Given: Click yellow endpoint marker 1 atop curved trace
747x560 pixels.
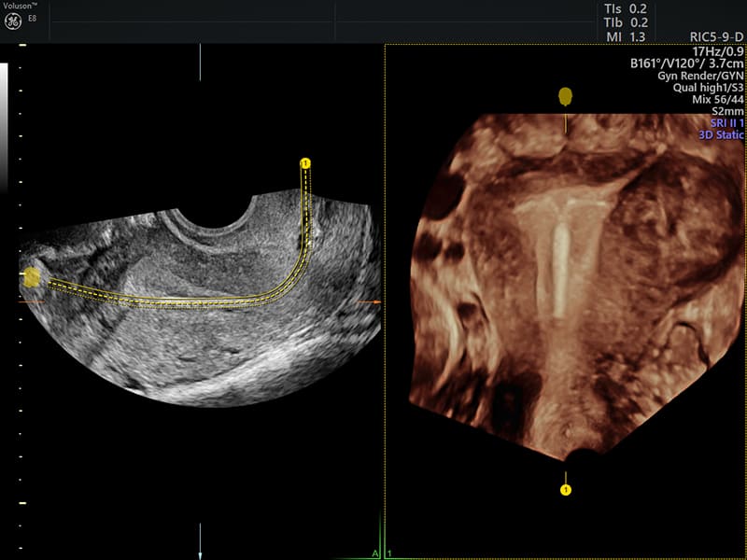Looking at the screenshot, I should coord(304,163).
